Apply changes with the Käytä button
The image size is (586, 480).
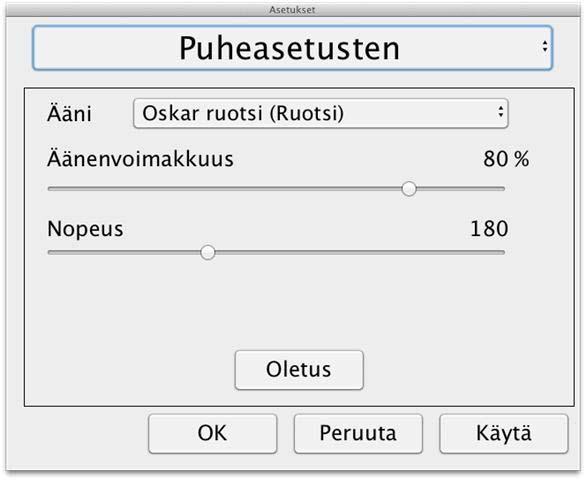(504, 434)
